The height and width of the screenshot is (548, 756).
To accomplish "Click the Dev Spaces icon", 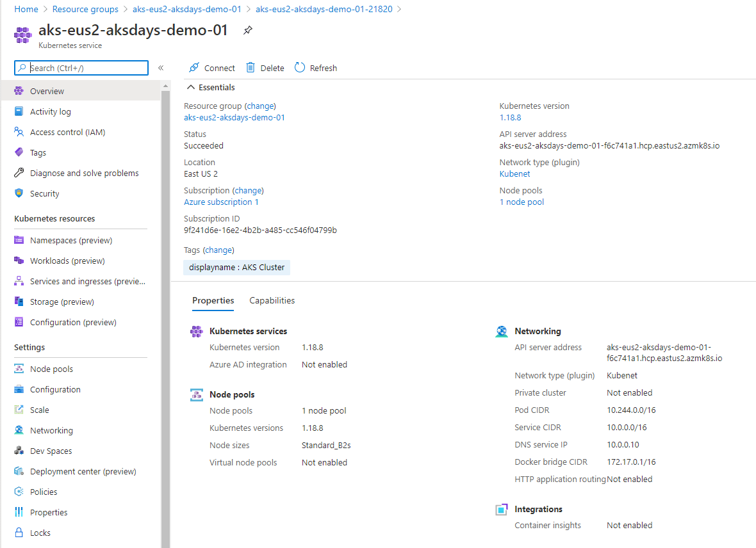I will 19,451.
